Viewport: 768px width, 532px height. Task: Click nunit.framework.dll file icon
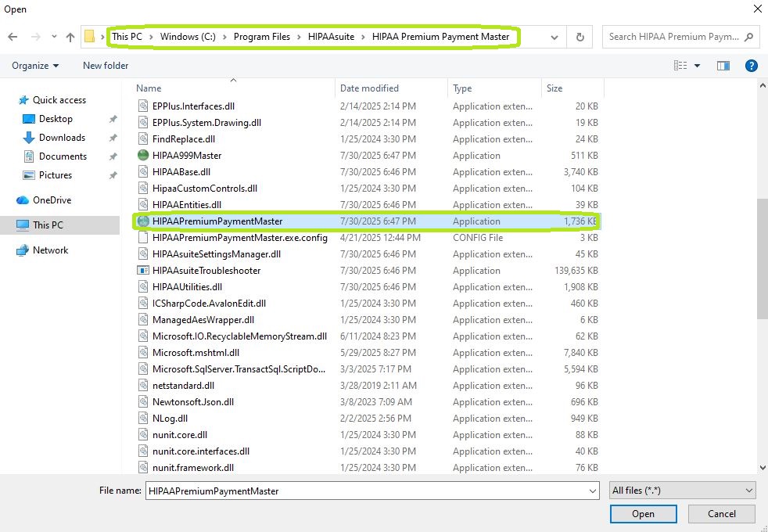click(143, 468)
